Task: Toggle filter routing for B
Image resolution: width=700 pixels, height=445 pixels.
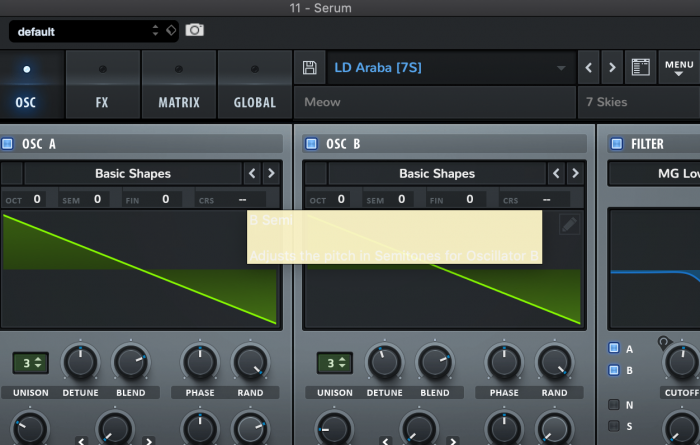Action: (x=614, y=370)
